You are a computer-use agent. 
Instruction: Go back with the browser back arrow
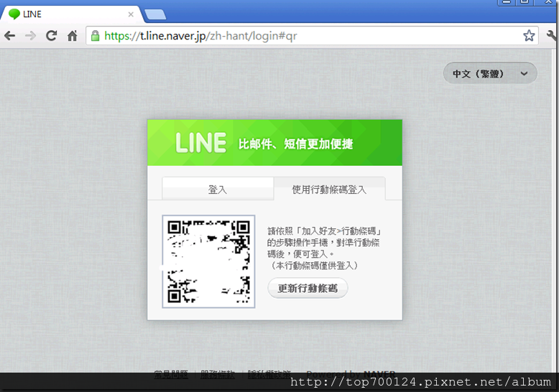tap(9, 36)
